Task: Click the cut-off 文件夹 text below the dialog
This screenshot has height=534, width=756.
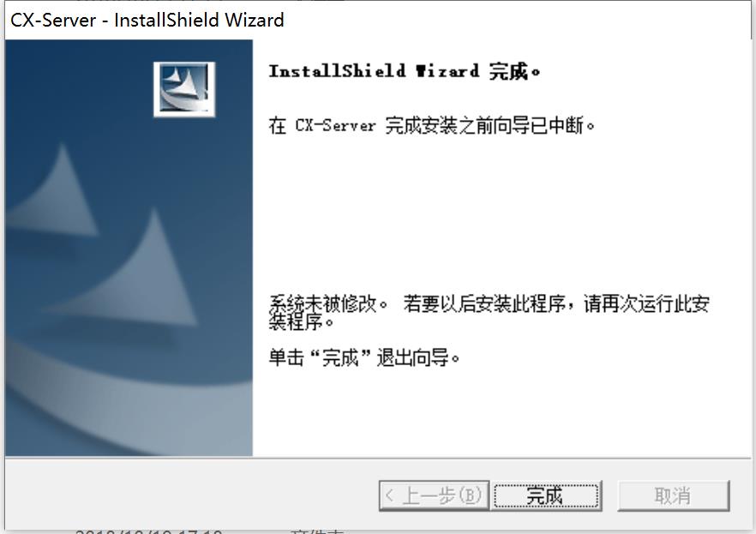Action: [x=317, y=531]
